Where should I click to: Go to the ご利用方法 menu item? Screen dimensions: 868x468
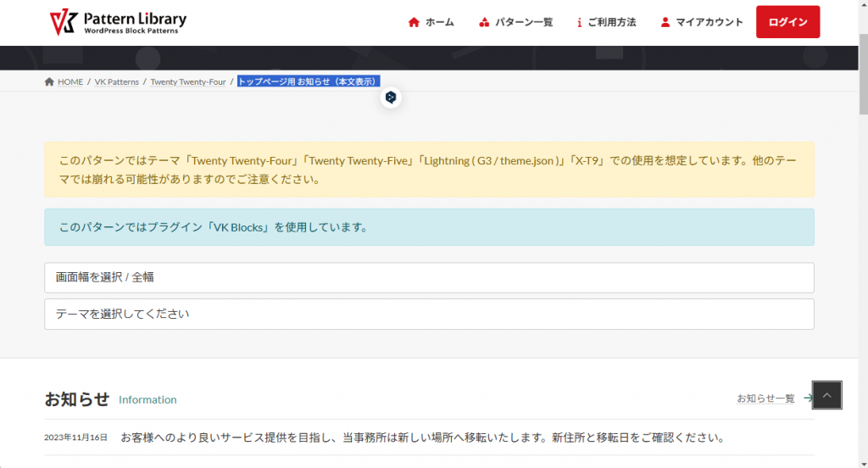point(611,22)
